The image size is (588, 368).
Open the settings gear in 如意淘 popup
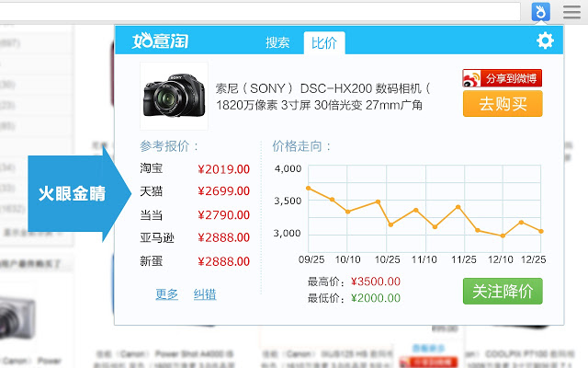545,40
